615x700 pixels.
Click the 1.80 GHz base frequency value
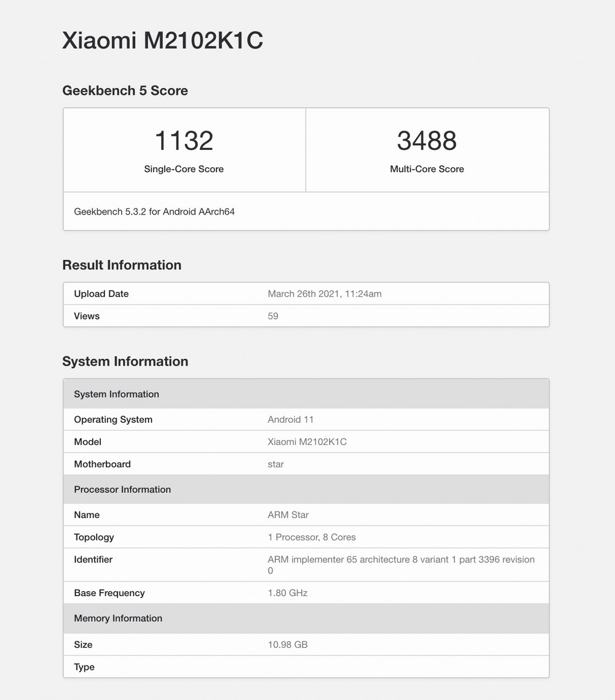(287, 593)
